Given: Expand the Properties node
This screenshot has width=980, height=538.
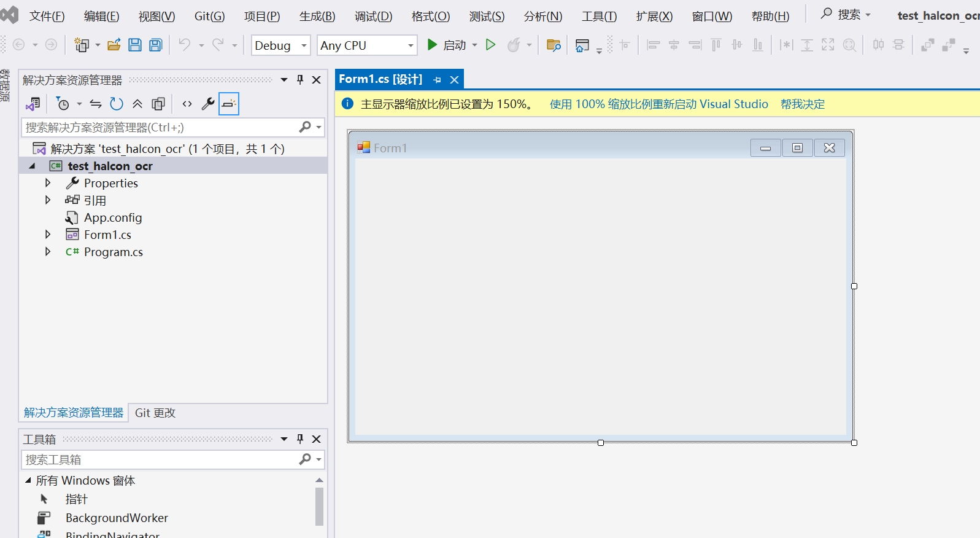Looking at the screenshot, I should pos(48,183).
